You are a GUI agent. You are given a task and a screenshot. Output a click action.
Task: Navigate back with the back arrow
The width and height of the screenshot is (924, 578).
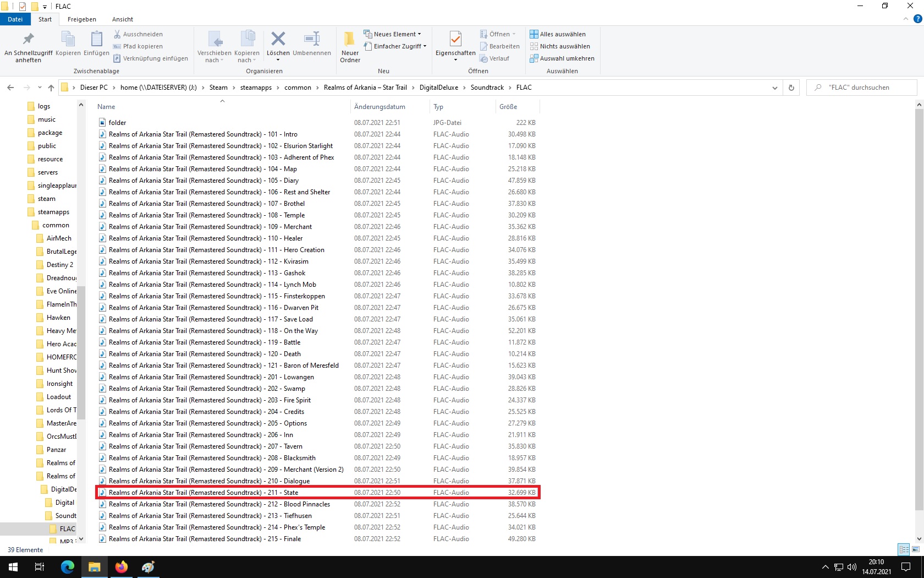tap(10, 88)
